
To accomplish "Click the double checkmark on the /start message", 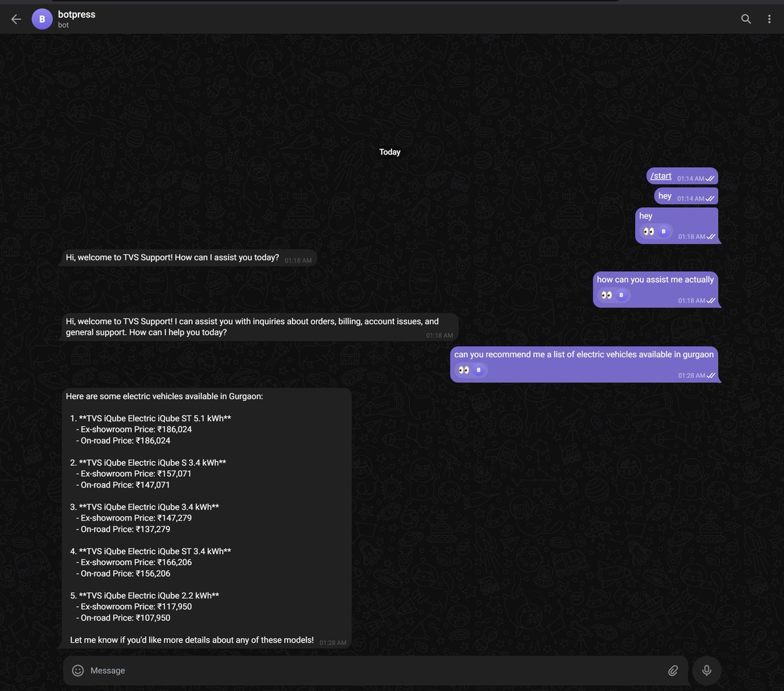I will 710,177.
